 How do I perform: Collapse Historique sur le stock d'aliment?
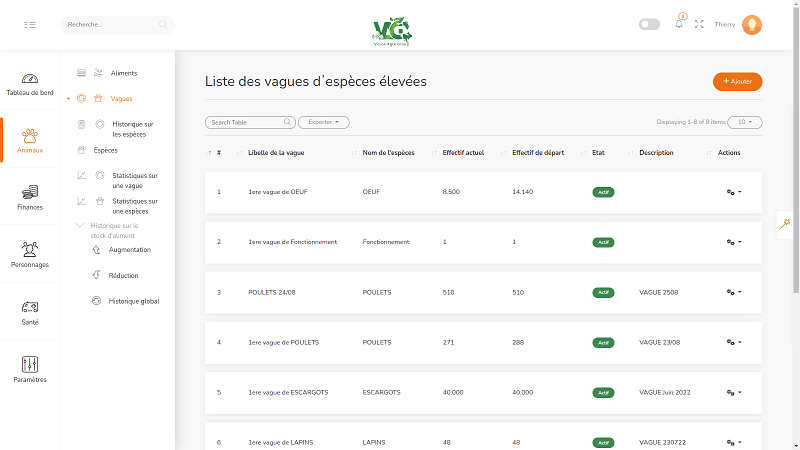click(x=80, y=226)
